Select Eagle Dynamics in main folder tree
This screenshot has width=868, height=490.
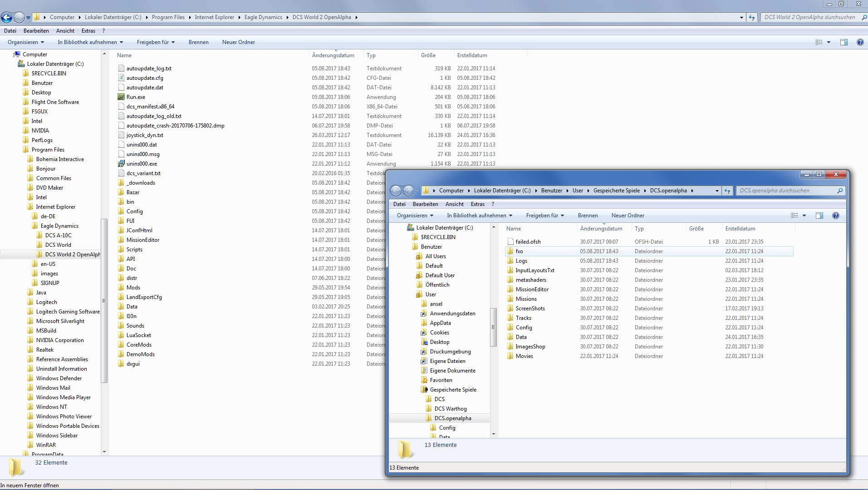point(59,225)
